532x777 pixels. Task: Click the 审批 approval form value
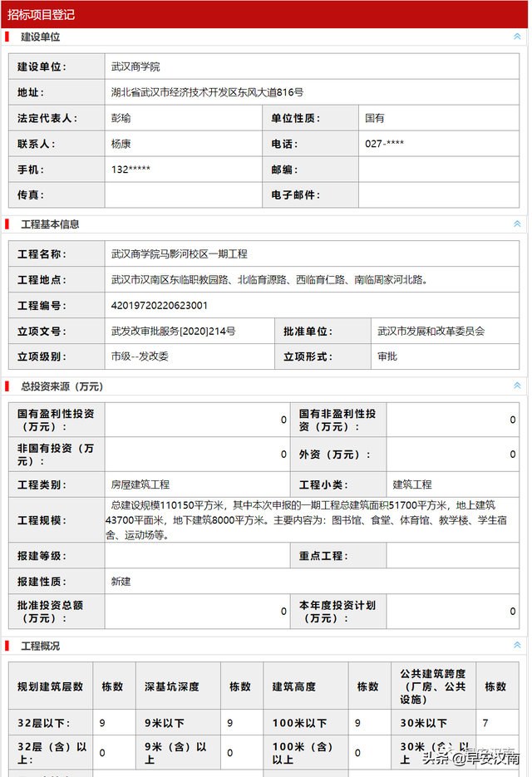[387, 357]
